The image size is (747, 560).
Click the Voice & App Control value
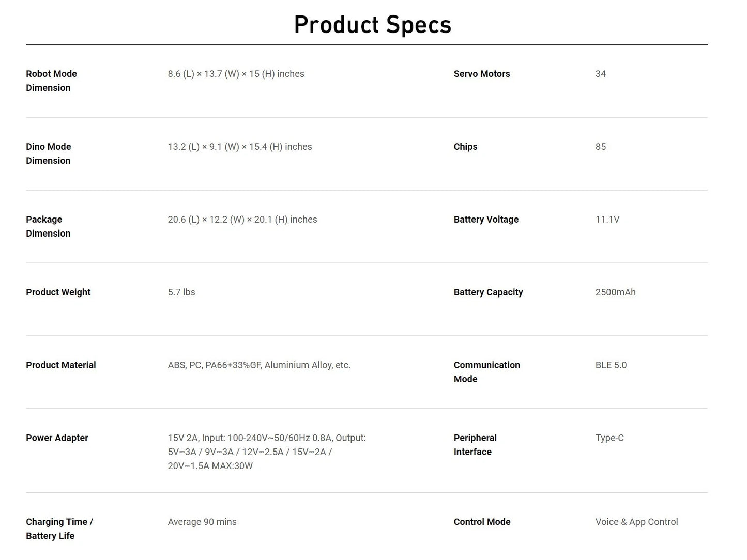(x=637, y=522)
